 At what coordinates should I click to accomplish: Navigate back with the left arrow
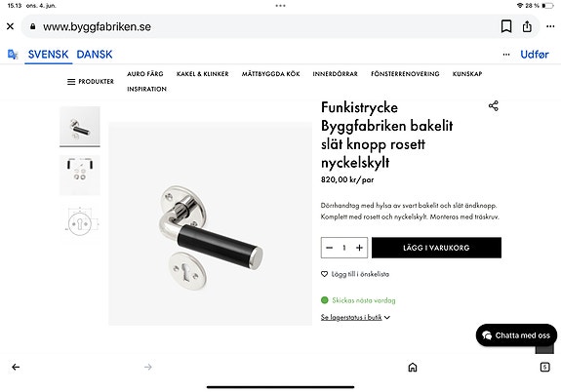(x=16, y=367)
